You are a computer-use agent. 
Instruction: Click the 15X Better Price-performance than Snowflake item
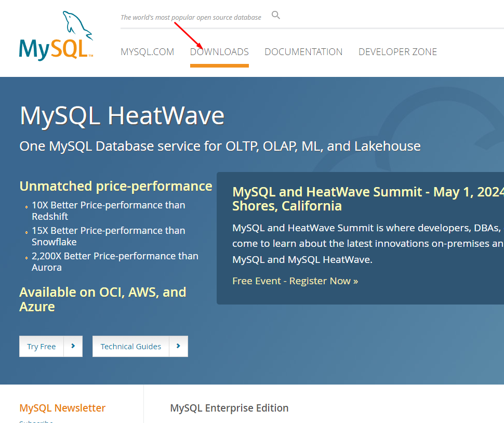(x=108, y=236)
